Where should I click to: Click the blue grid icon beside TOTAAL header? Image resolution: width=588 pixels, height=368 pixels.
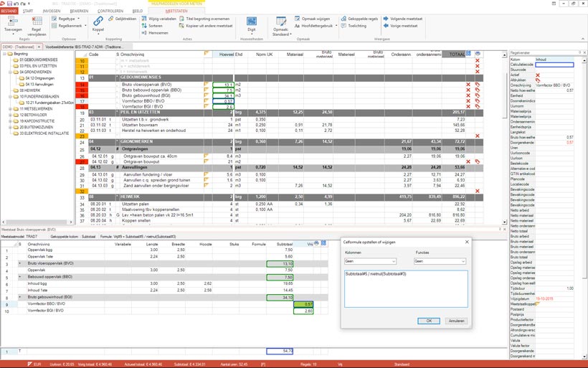click(468, 54)
